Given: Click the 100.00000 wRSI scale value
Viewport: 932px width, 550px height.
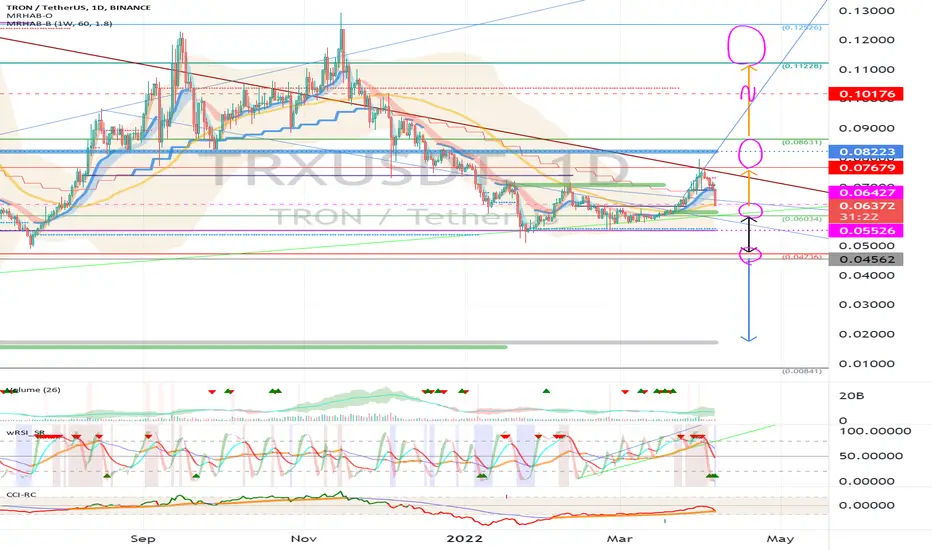Looking at the screenshot, I should point(874,431).
